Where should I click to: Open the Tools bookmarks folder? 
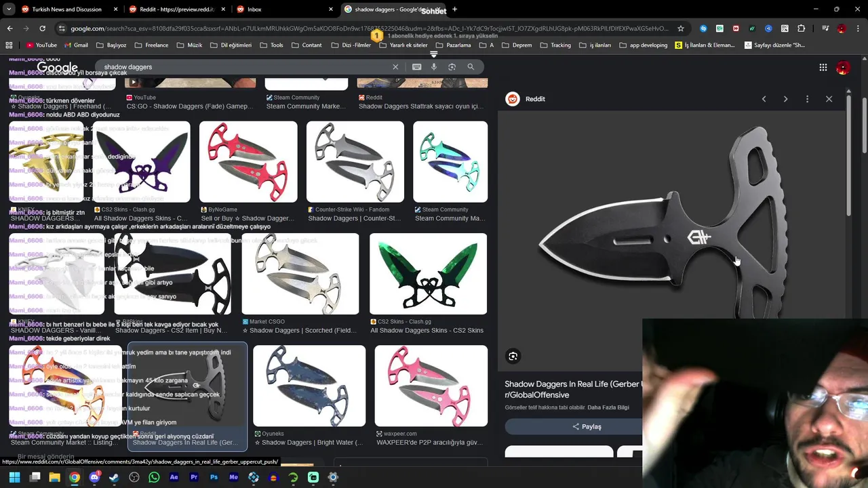pos(271,45)
